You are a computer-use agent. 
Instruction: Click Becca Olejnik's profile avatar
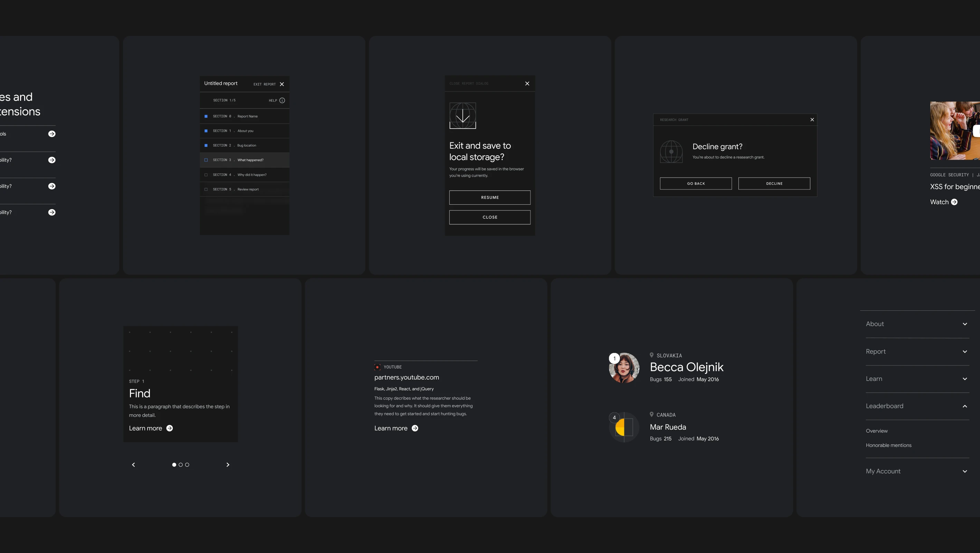(624, 368)
